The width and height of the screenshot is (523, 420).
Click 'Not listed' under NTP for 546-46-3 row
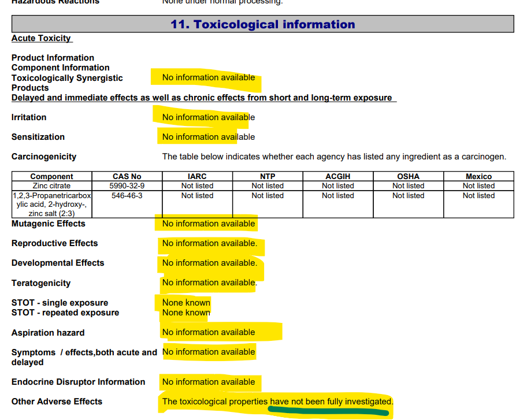[x=268, y=196]
